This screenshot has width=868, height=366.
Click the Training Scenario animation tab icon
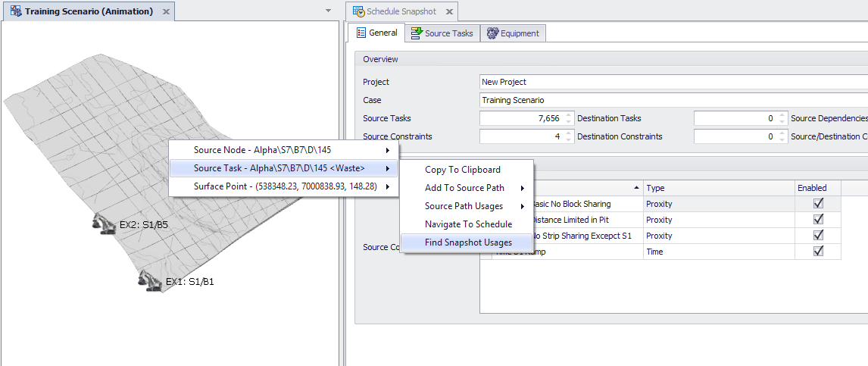point(16,11)
